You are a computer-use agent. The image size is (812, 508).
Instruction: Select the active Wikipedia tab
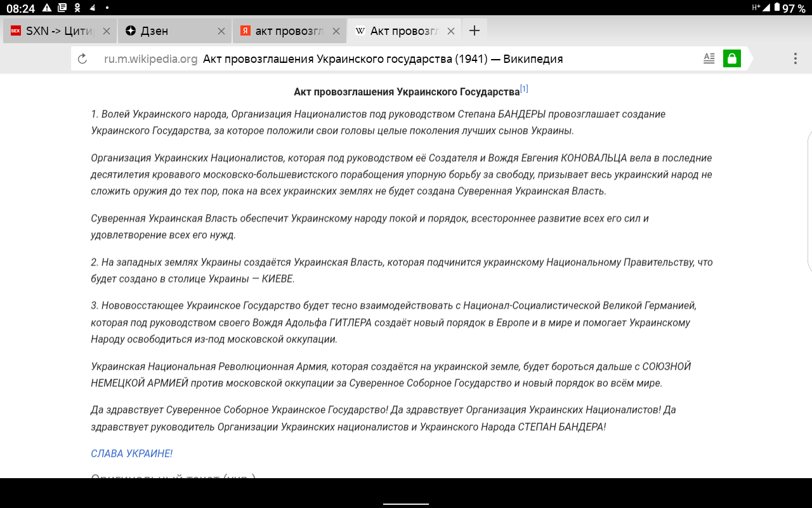(404, 30)
